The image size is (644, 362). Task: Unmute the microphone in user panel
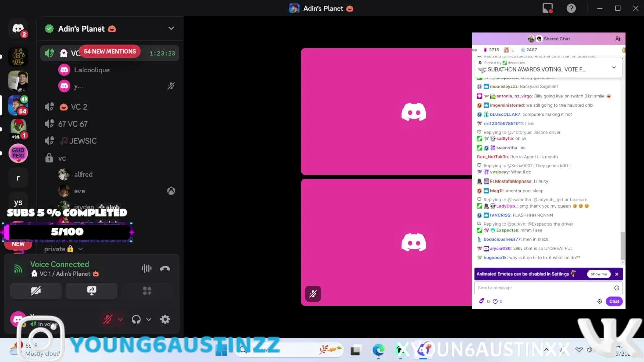[x=107, y=319]
